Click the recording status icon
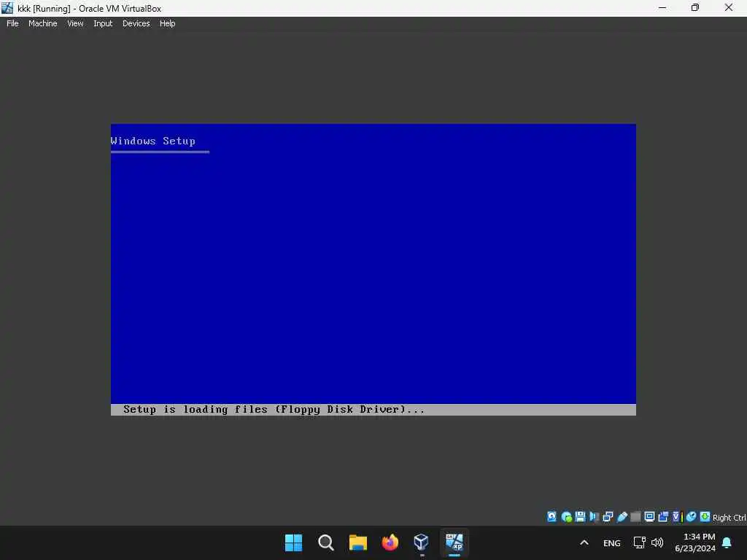This screenshot has height=560, width=747. click(663, 517)
